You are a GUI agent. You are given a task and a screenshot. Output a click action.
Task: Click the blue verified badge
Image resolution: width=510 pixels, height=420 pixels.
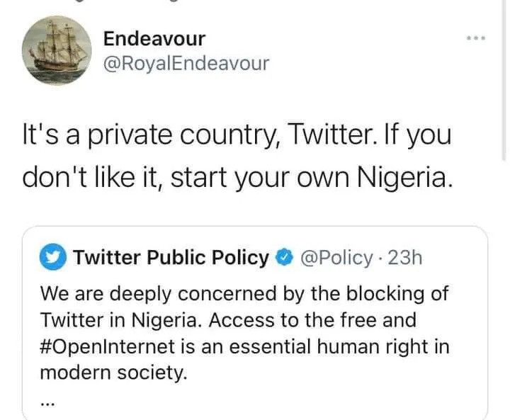click(284, 258)
